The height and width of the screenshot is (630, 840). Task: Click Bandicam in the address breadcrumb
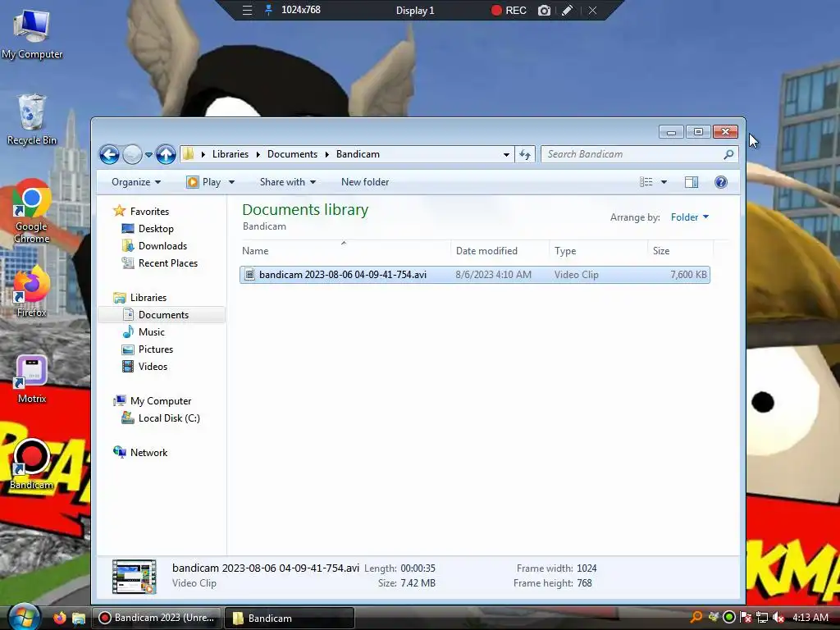pos(358,153)
